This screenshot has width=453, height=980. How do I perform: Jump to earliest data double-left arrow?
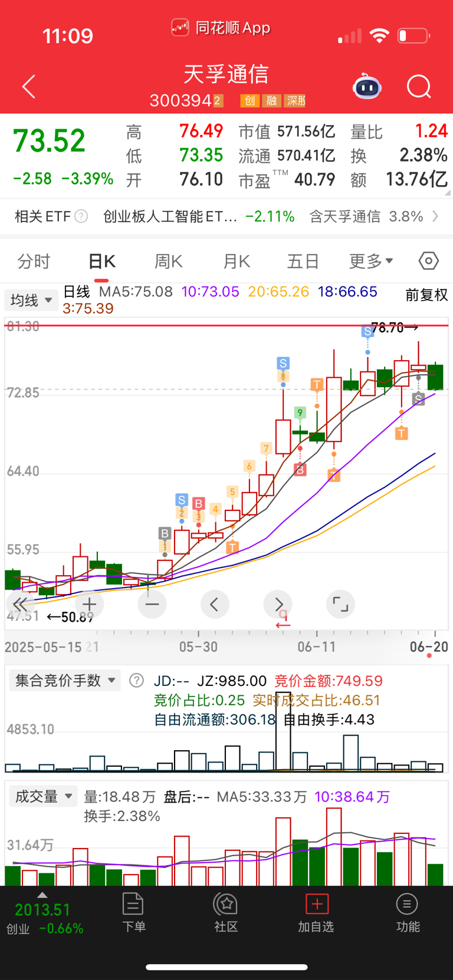pos(20,604)
